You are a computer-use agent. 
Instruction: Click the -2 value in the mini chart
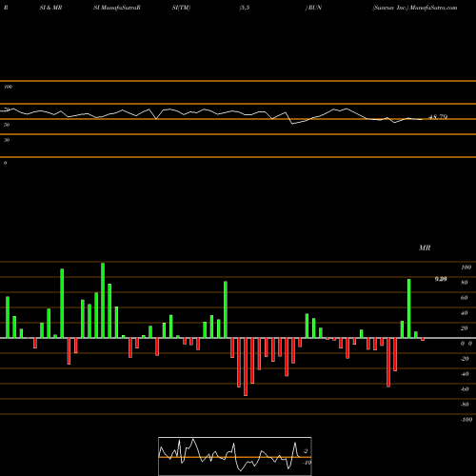306,451
